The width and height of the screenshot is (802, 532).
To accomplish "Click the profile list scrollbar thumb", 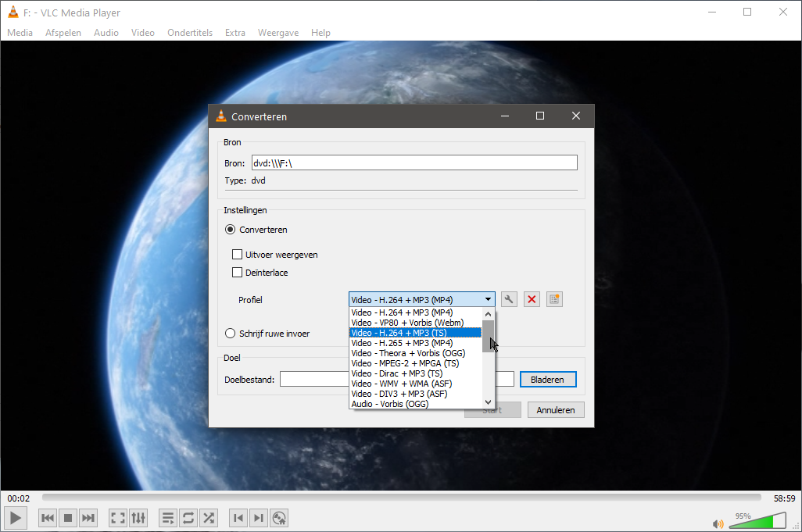I will point(489,336).
